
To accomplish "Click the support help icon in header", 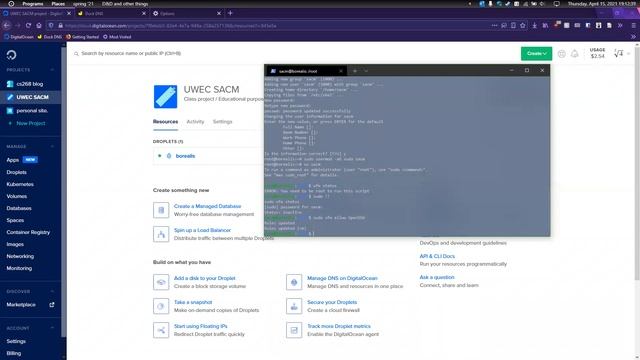I will click(562, 53).
